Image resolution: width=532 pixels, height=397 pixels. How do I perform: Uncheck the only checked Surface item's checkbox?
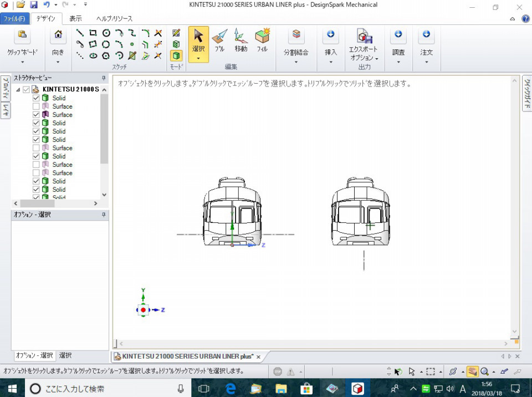pos(36,114)
